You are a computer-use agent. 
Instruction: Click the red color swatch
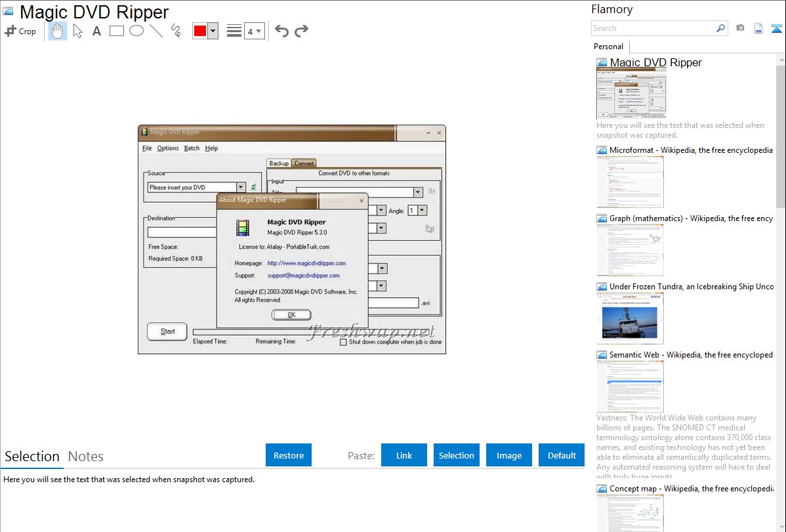[199, 31]
